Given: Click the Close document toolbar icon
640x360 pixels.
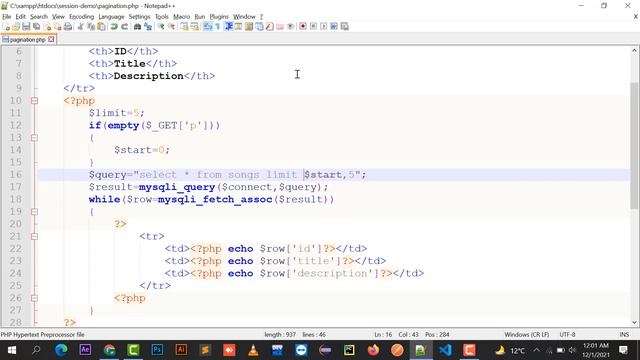Looking at the screenshot, I should [x=47, y=27].
